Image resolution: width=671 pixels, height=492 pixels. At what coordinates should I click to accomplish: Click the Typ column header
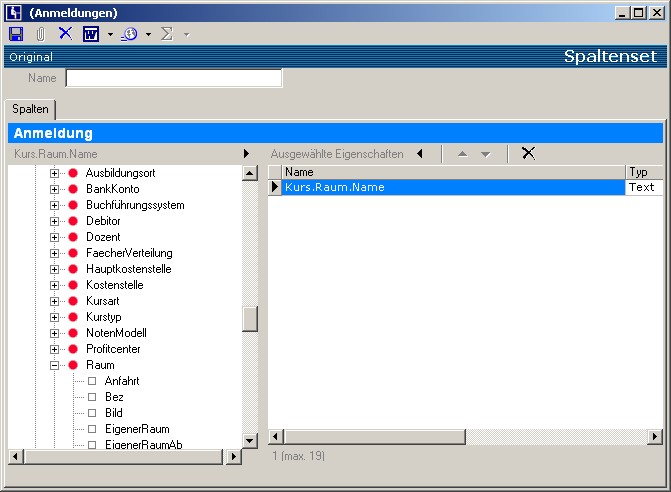(640, 172)
